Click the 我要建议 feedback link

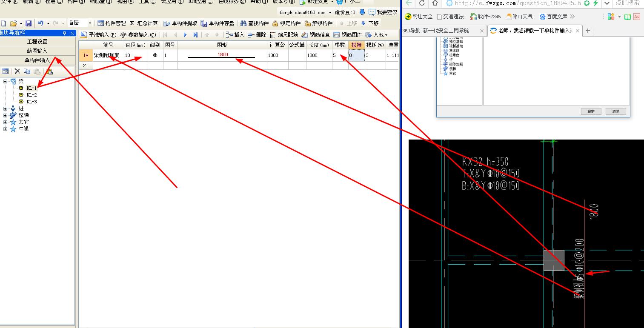tap(383, 12)
